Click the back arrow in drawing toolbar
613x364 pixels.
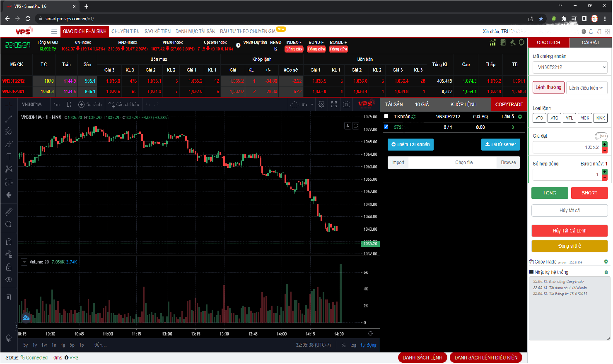coord(9,194)
